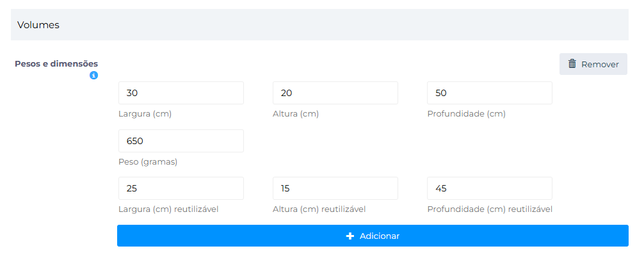Screen dimensions: 644x260
Task: Click the Altura (cm) reutilizável caption
Action: 319,209
